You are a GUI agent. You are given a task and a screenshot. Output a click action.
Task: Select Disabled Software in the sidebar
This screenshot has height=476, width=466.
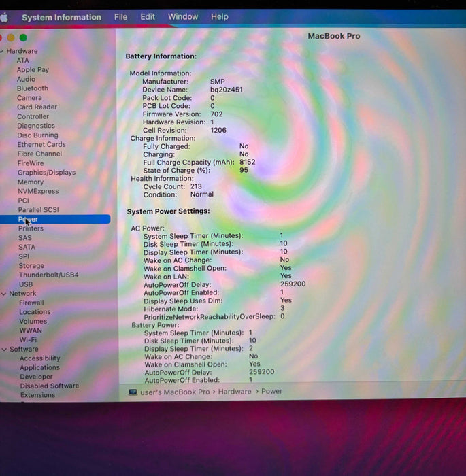pos(50,386)
